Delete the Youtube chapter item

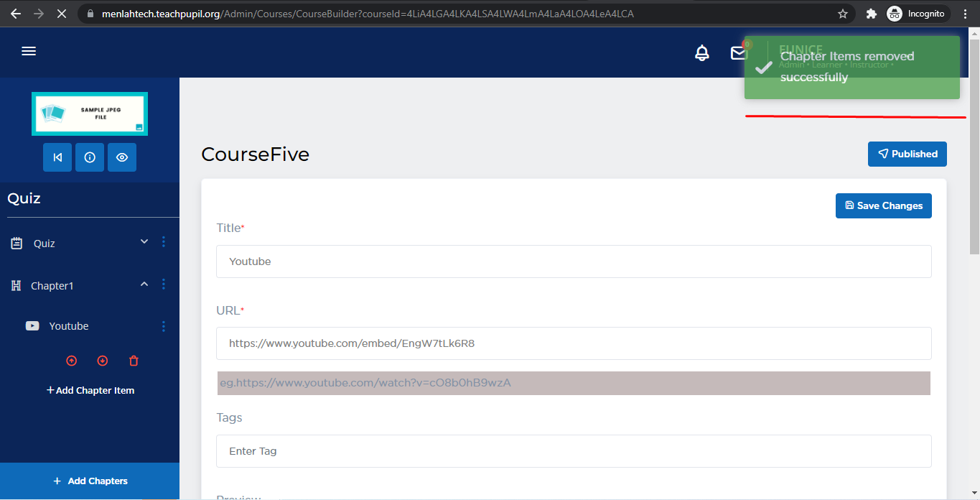coord(134,361)
